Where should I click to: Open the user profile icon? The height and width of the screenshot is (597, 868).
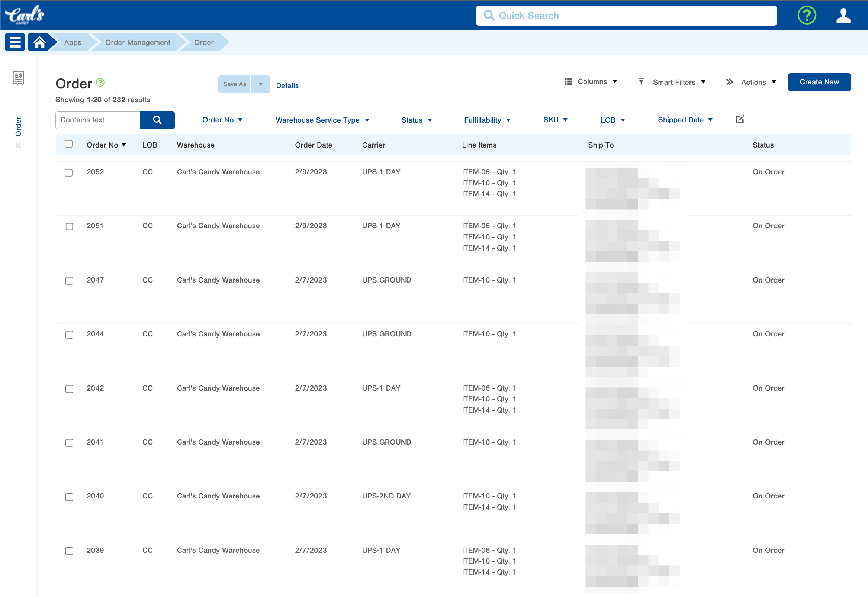click(x=843, y=16)
